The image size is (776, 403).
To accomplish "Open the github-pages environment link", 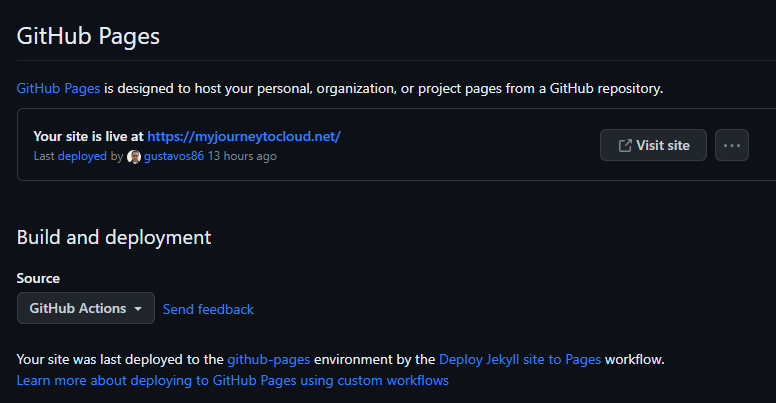I will (269, 359).
